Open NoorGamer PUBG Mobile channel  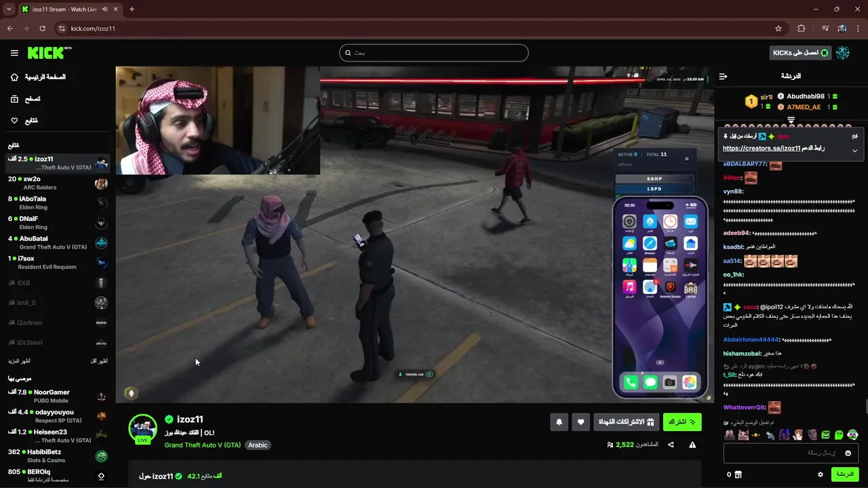tap(58, 396)
